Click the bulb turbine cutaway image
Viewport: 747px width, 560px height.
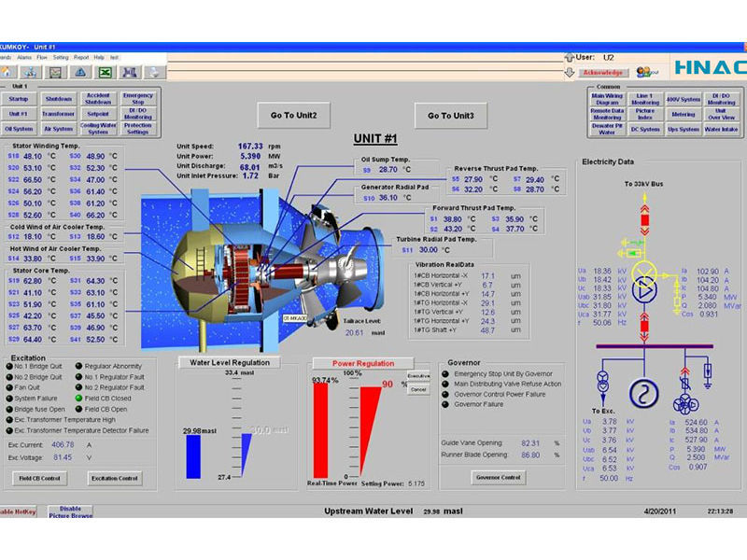coord(262,269)
